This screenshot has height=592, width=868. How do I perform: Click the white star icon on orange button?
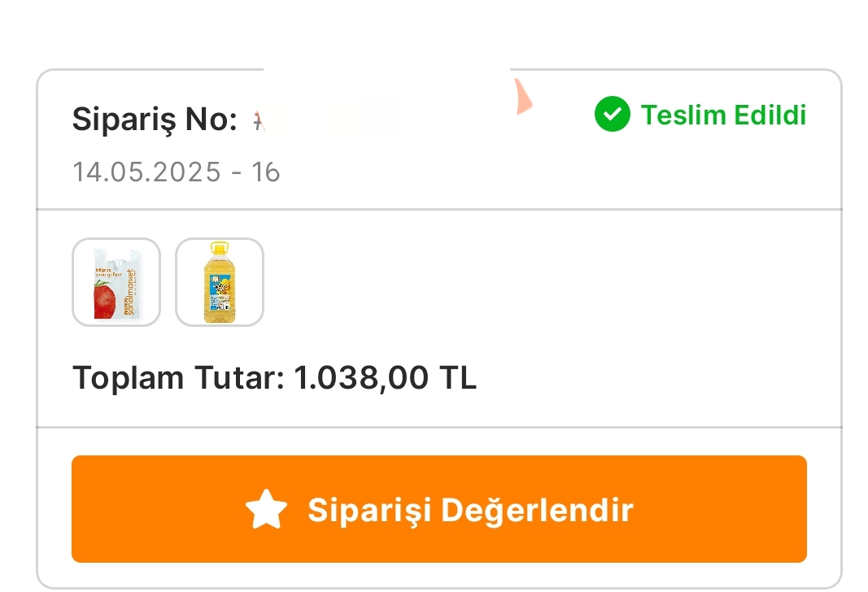[x=266, y=509]
